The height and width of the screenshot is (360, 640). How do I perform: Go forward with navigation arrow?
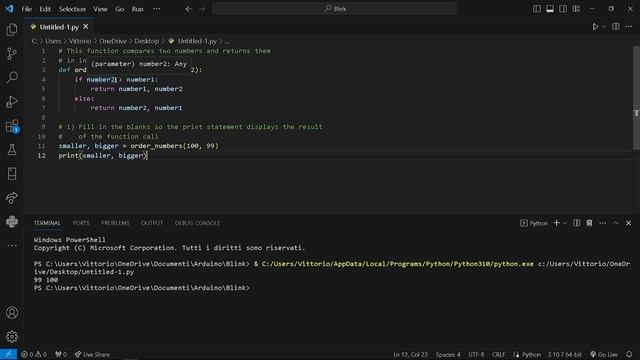pos(202,9)
